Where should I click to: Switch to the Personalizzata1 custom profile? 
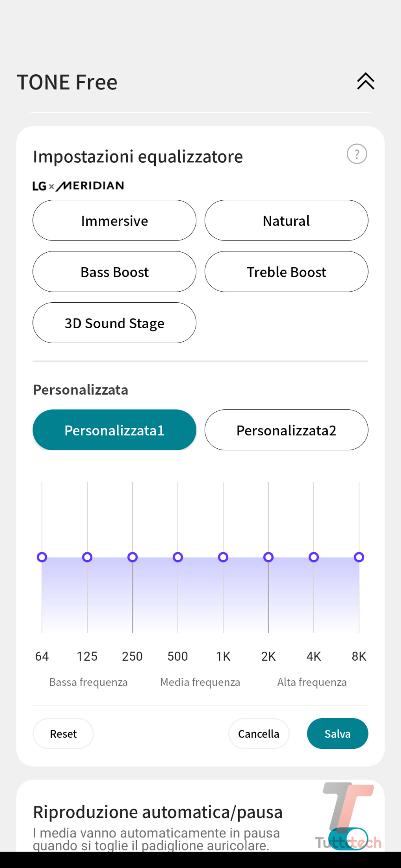114,430
